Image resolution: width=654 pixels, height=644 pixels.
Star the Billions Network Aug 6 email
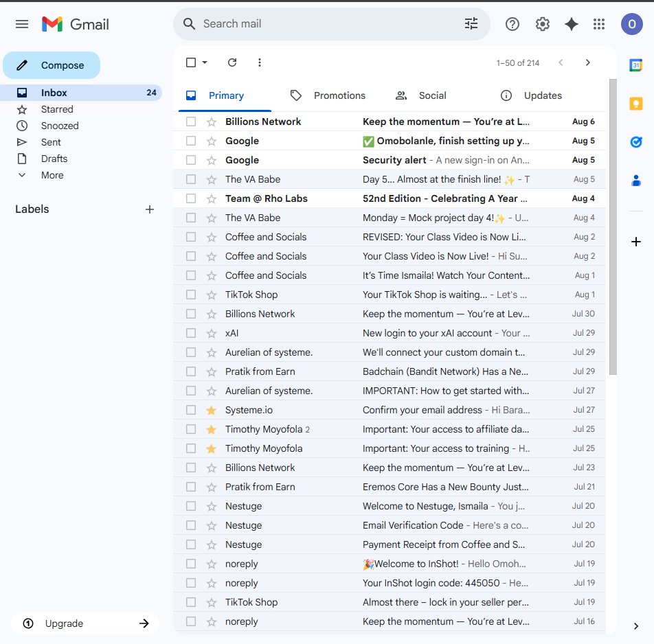212,122
